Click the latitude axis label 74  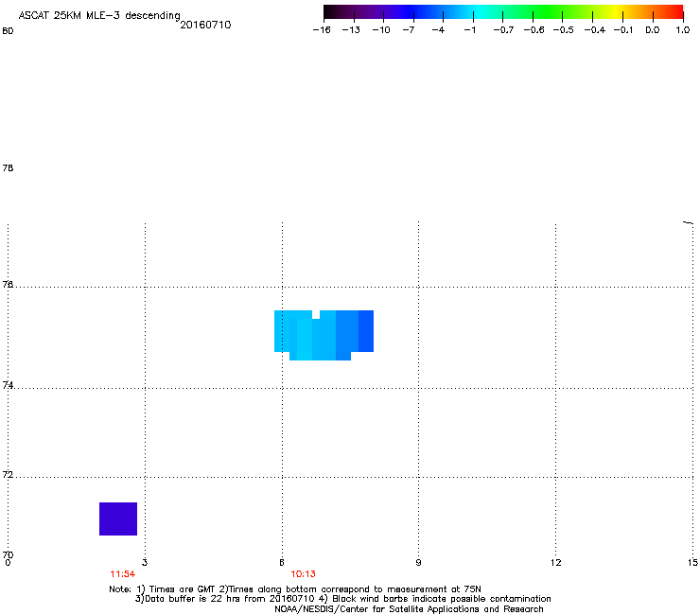tap(8, 384)
